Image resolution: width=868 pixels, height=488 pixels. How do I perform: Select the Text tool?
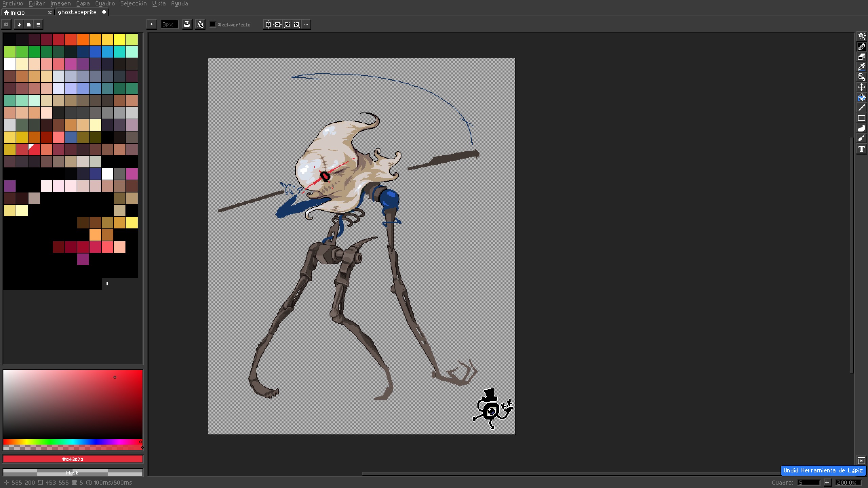861,149
